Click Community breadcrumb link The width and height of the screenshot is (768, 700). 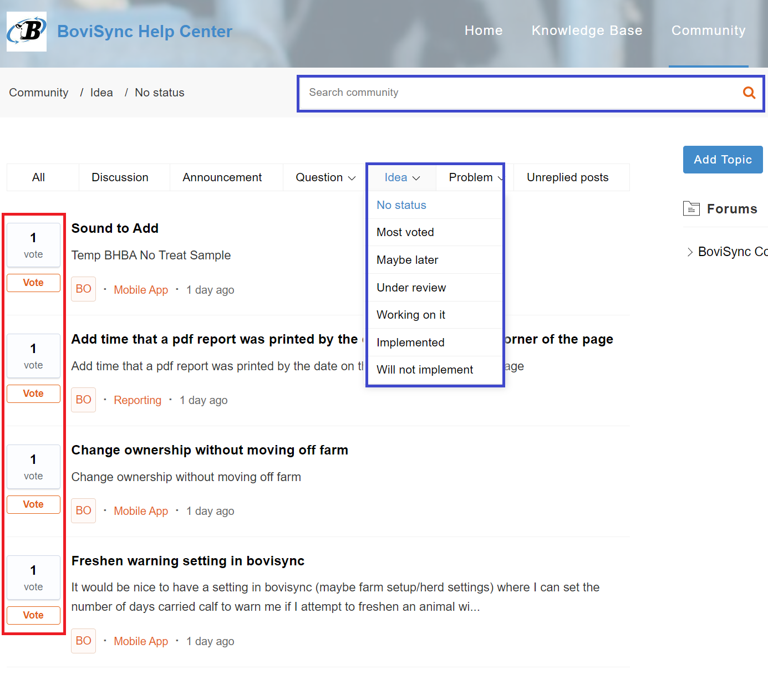[39, 93]
